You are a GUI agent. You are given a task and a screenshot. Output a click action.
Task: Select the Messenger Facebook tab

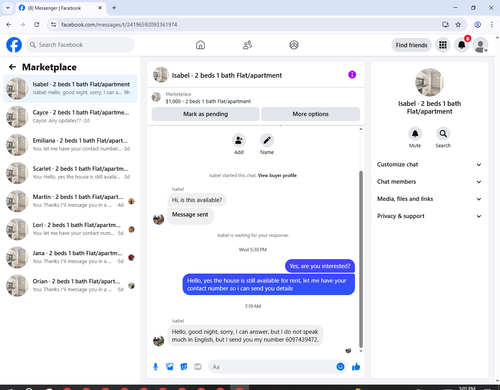click(60, 8)
